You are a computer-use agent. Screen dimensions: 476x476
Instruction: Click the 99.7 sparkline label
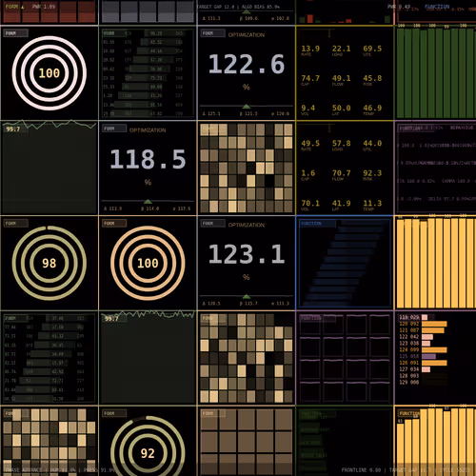111,319
